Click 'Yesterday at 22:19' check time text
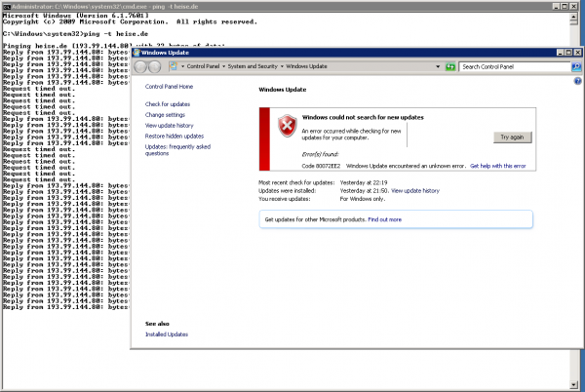 [364, 182]
